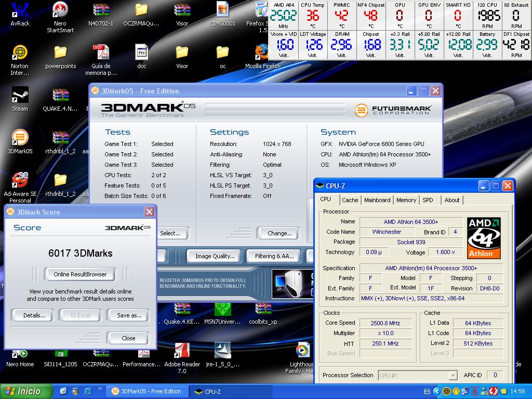Select the Guía de memoria PDF icon
Screen dimensions: 532x399
(101, 60)
